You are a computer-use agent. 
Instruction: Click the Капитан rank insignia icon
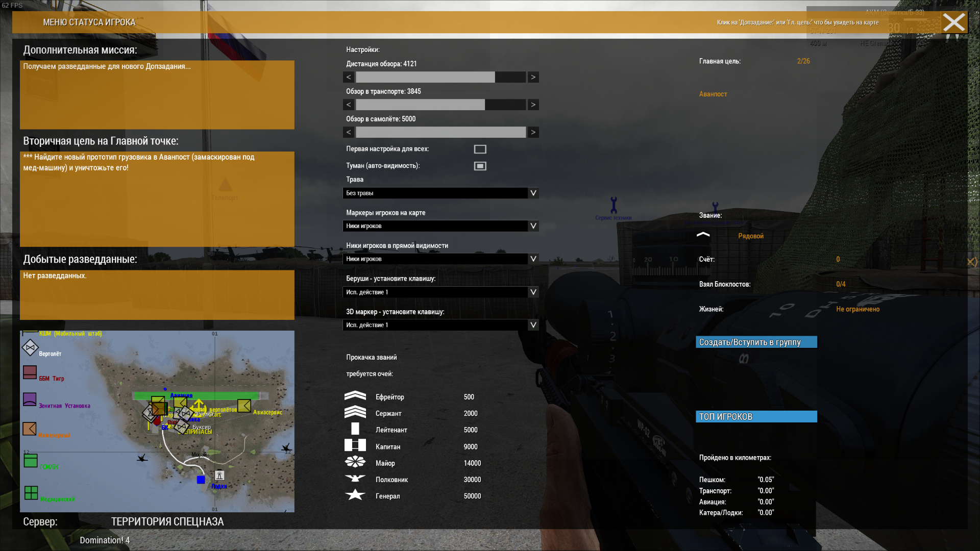355,445
